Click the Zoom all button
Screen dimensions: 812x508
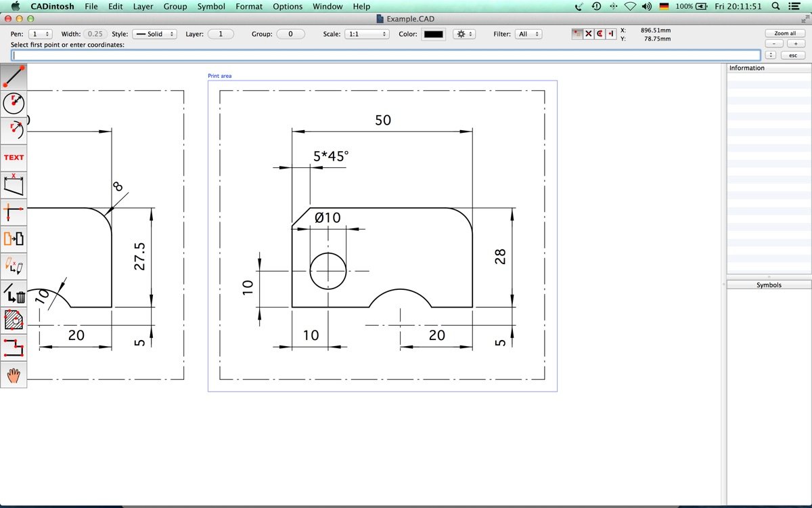(784, 33)
